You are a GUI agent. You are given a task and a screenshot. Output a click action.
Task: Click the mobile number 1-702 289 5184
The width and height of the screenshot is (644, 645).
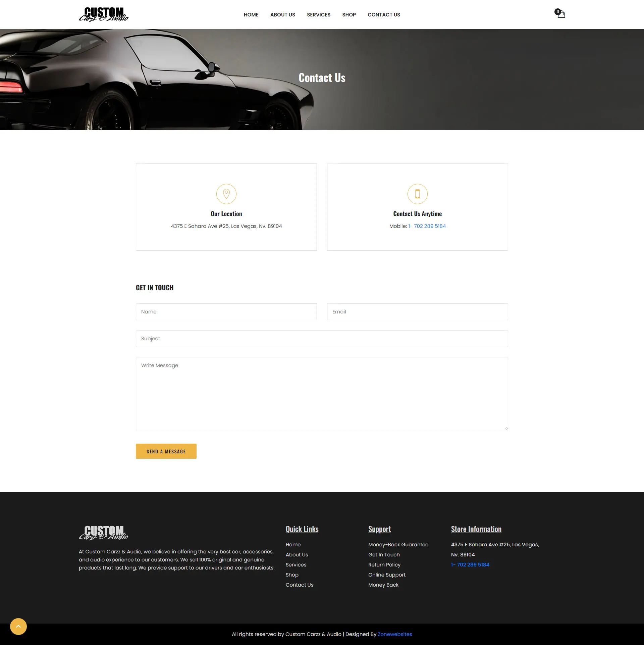point(427,226)
